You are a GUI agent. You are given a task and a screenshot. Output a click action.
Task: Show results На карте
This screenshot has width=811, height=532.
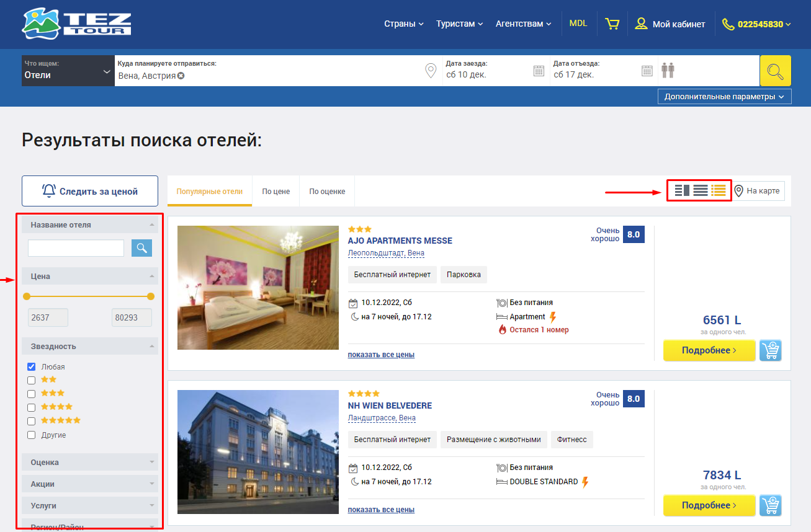[x=759, y=191]
